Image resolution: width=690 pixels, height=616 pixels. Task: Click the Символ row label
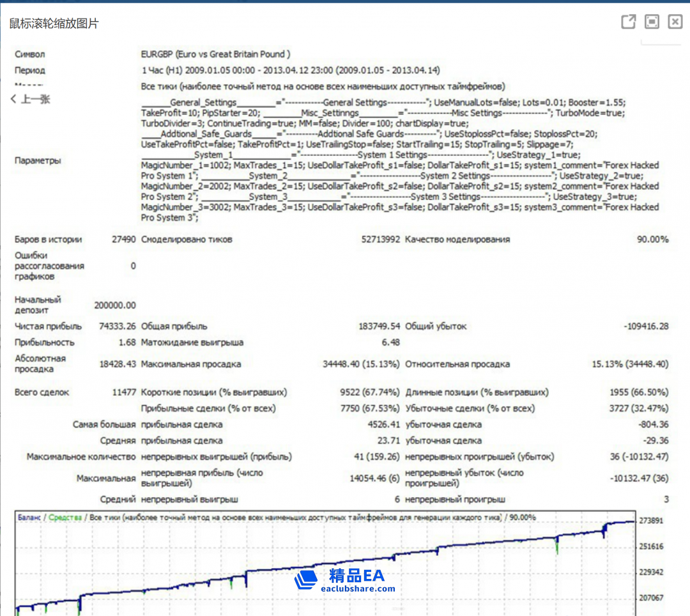point(30,54)
